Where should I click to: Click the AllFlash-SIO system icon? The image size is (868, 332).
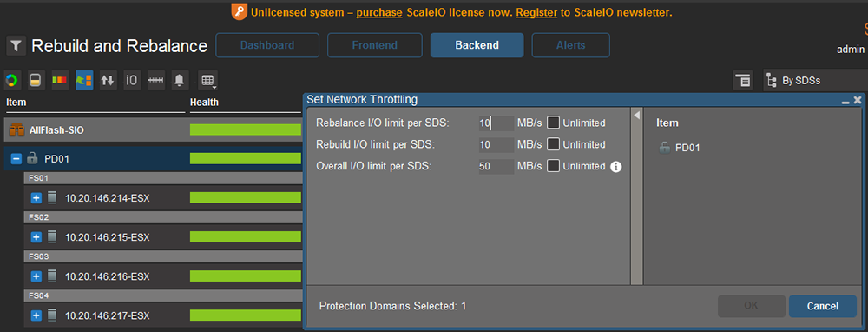pyautogui.click(x=17, y=130)
